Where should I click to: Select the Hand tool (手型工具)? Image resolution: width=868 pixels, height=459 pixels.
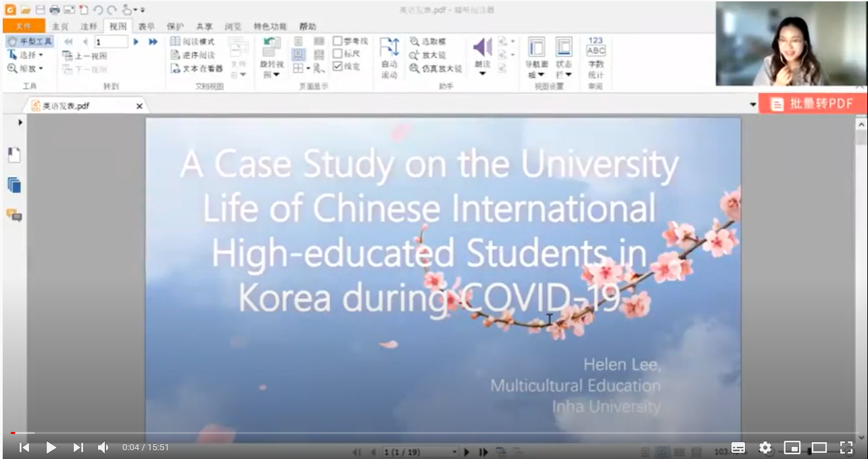point(29,42)
